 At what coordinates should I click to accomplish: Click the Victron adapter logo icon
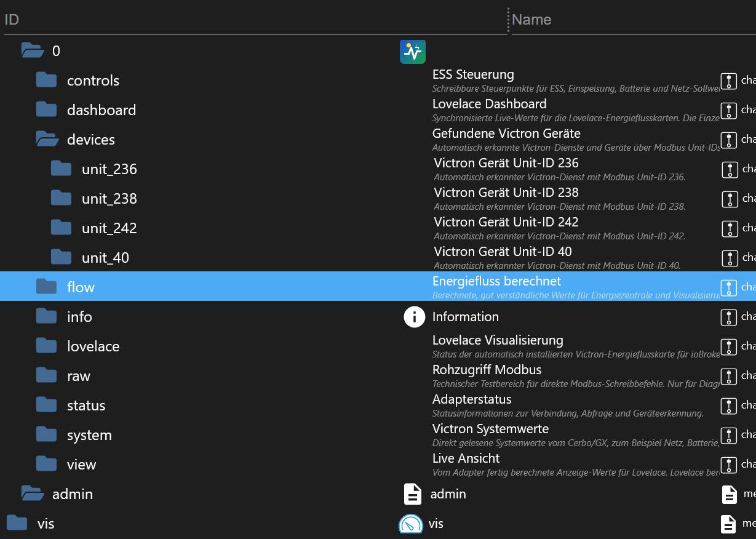[412, 51]
